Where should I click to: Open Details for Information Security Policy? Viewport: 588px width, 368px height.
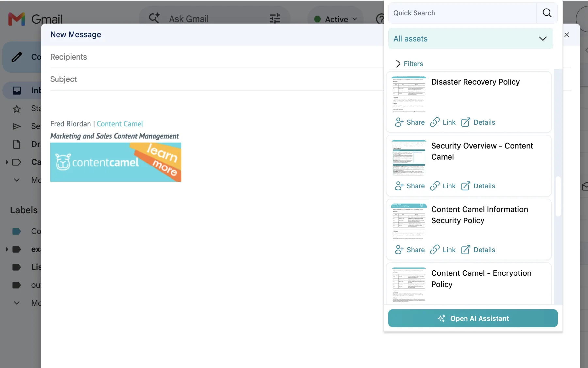click(x=478, y=250)
